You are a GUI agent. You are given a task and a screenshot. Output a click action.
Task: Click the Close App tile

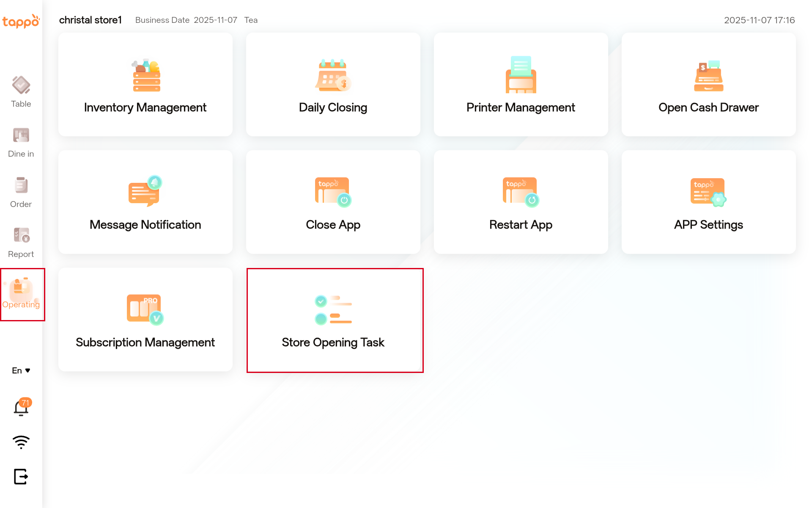(x=333, y=202)
